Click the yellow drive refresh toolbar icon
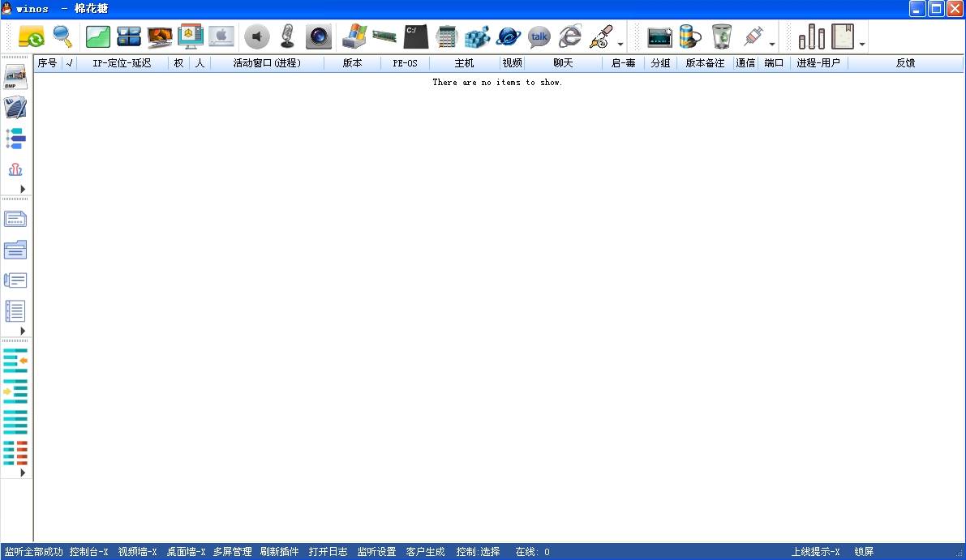Screen dimensions: 966x560 click(32, 37)
